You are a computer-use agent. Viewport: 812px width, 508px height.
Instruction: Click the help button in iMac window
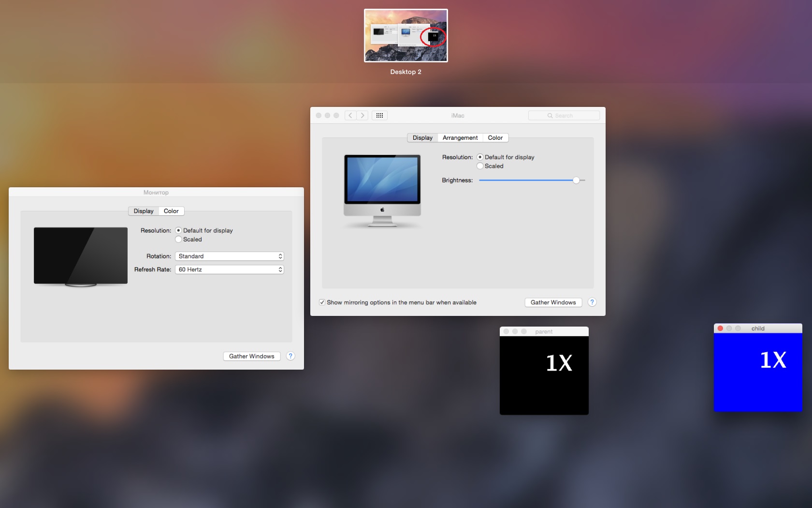592,302
